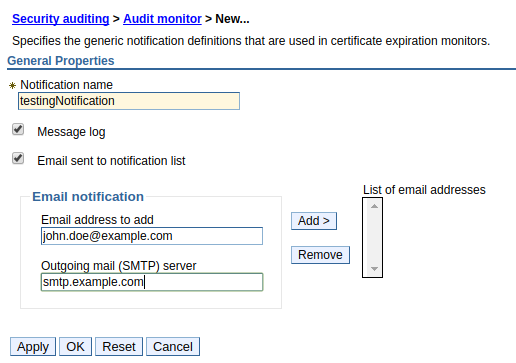Click the email list scroll down arrow
516x363 pixels.
coord(374,269)
